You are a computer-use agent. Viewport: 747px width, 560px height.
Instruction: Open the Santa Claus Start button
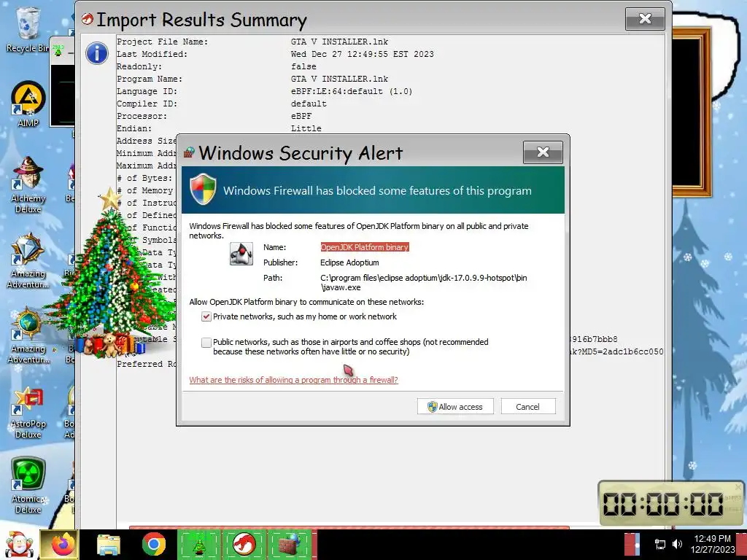[x=18, y=545]
